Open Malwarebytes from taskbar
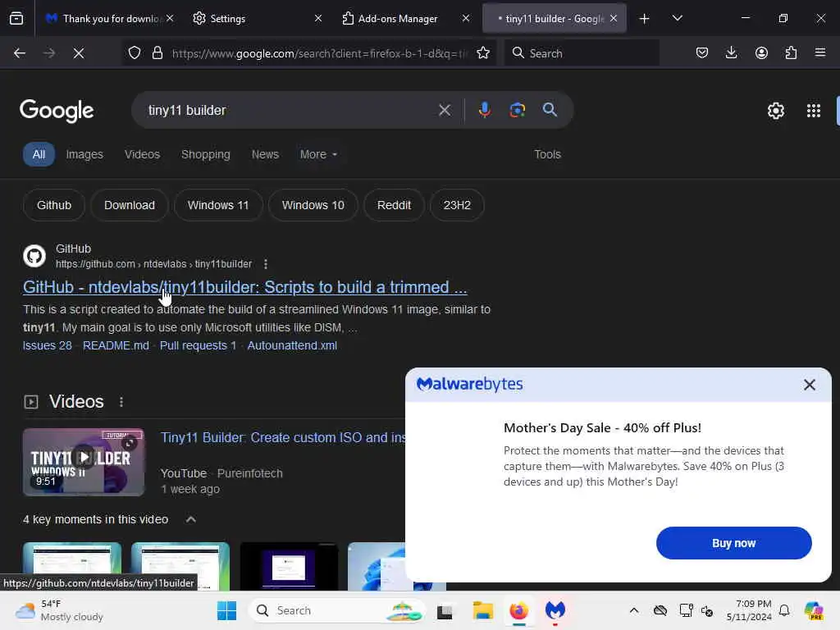The height and width of the screenshot is (630, 840). click(x=555, y=610)
